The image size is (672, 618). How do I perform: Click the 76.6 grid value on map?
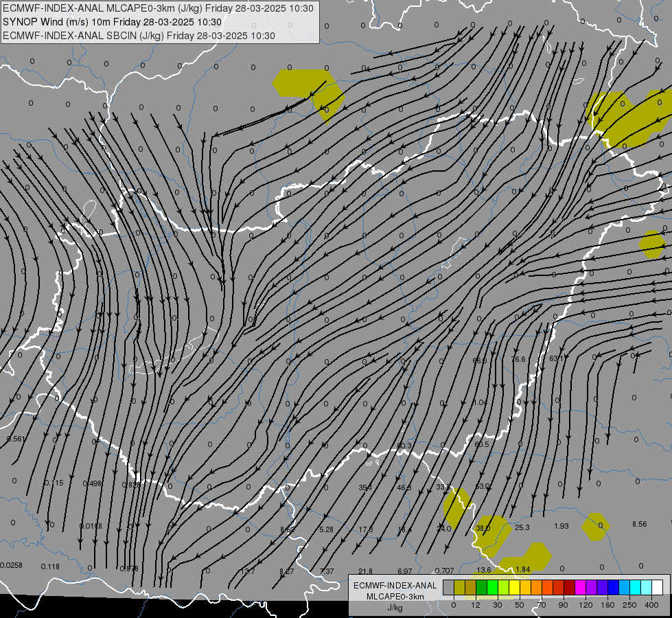518,359
